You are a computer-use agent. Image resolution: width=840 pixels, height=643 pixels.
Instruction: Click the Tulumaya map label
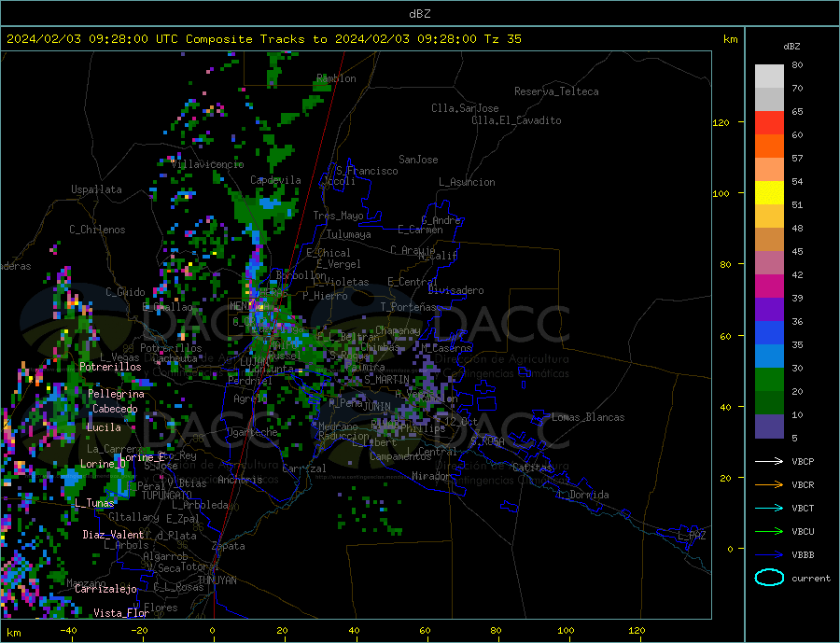pos(349,234)
